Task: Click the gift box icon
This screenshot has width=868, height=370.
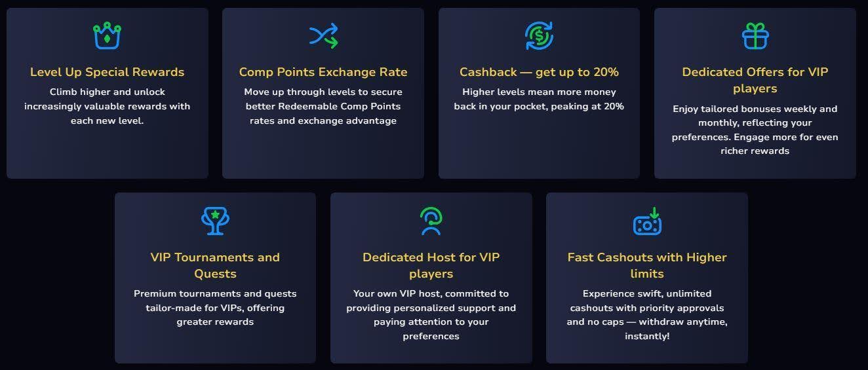Action: [x=755, y=35]
